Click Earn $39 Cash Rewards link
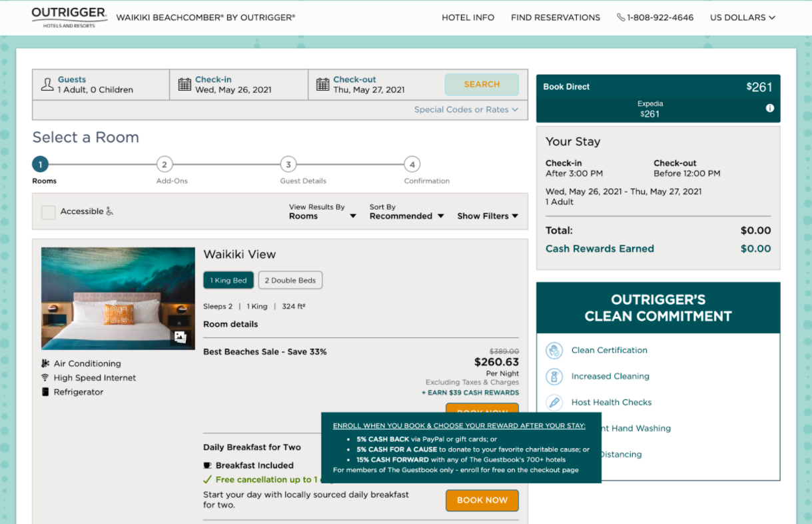Viewport: 812px width, 524px height. (470, 393)
